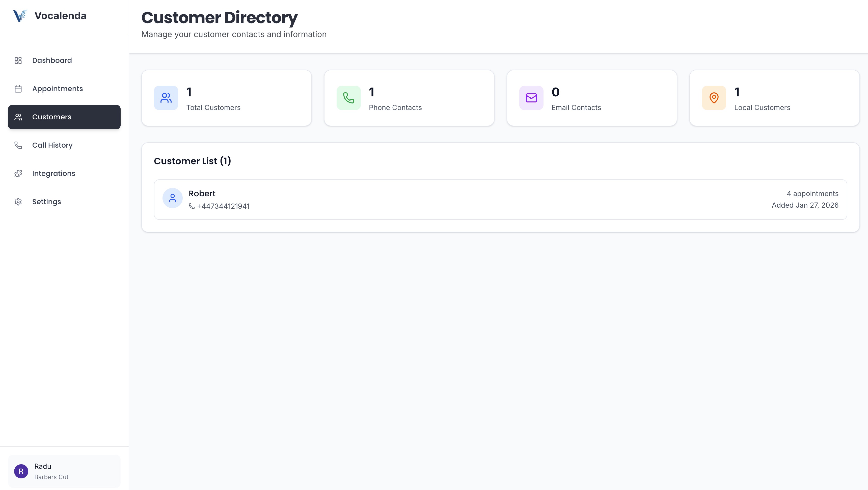
Task: Click the 'Local Customers' label
Action: (762, 107)
